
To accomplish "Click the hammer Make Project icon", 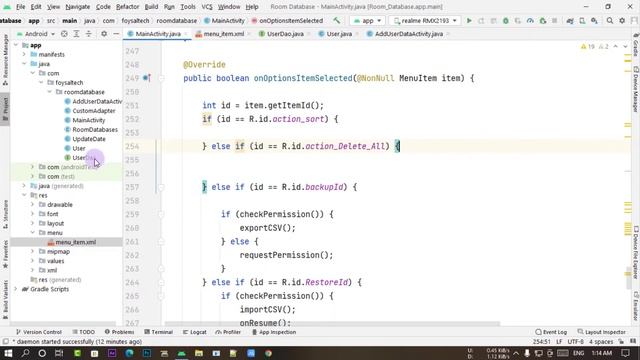I will click(337, 20).
